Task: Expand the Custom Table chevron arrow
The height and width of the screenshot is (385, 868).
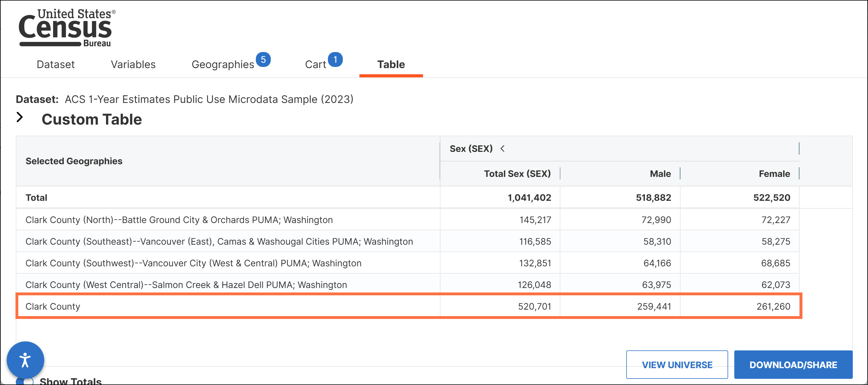Action: [20, 117]
